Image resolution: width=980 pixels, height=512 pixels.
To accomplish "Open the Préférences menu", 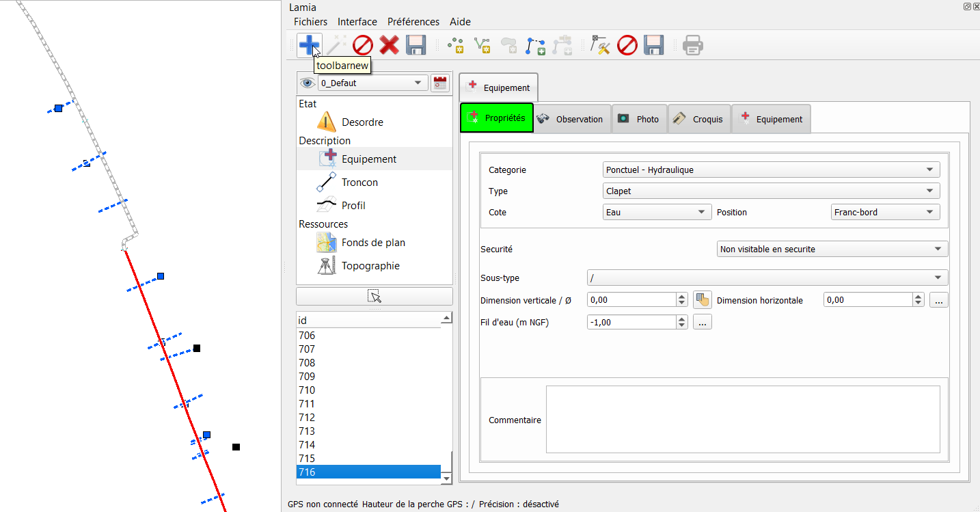I will 415,22.
